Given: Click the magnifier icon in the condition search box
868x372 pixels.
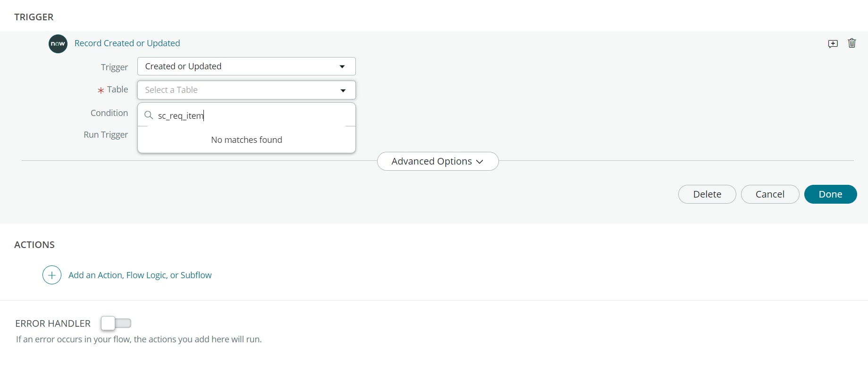Looking at the screenshot, I should [149, 115].
